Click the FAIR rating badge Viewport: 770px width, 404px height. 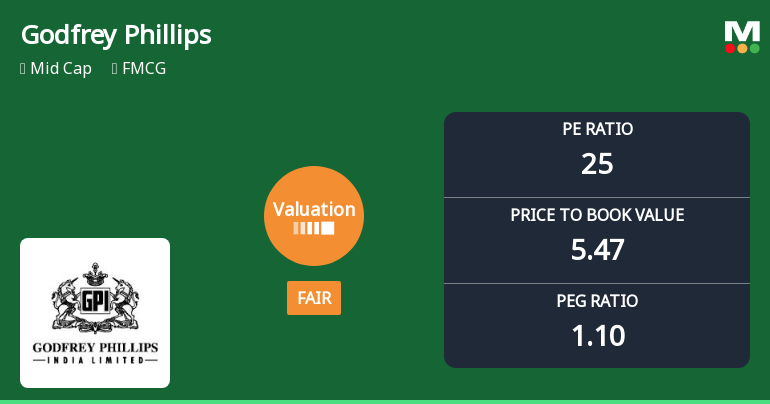tap(314, 298)
